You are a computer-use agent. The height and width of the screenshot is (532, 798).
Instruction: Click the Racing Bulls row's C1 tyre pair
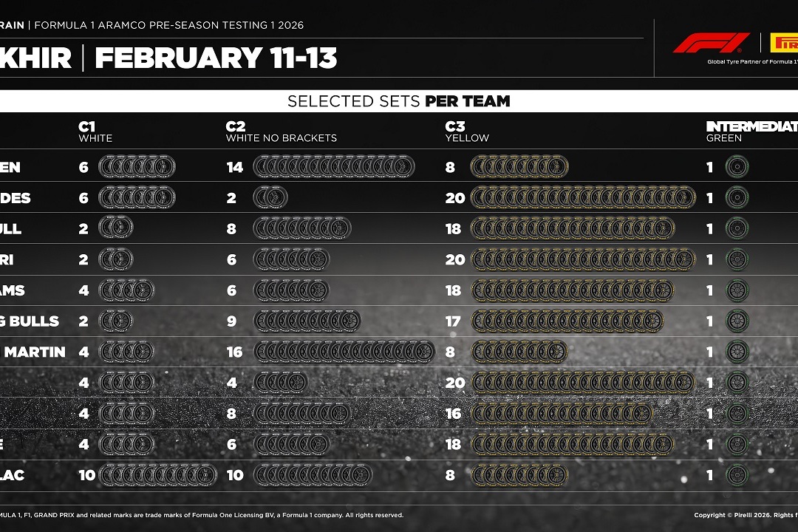tap(116, 321)
